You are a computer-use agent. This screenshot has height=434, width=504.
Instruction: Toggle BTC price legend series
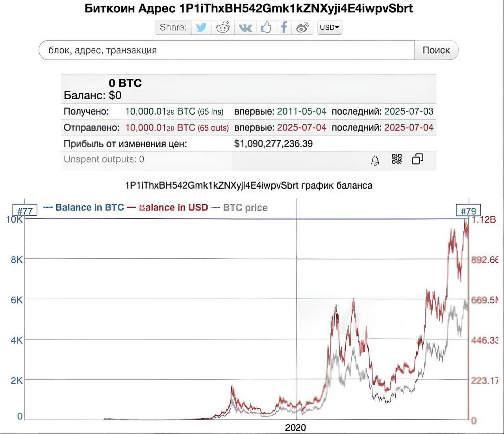click(x=239, y=208)
